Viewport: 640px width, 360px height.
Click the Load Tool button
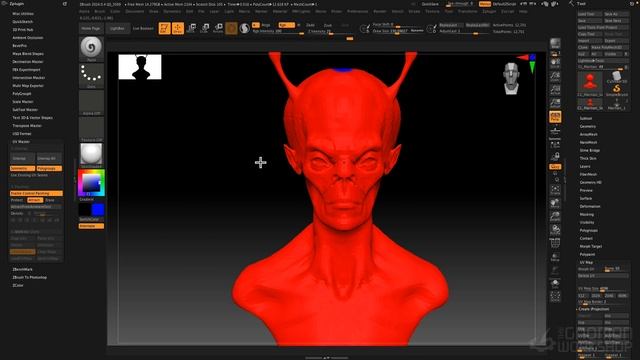point(589,14)
